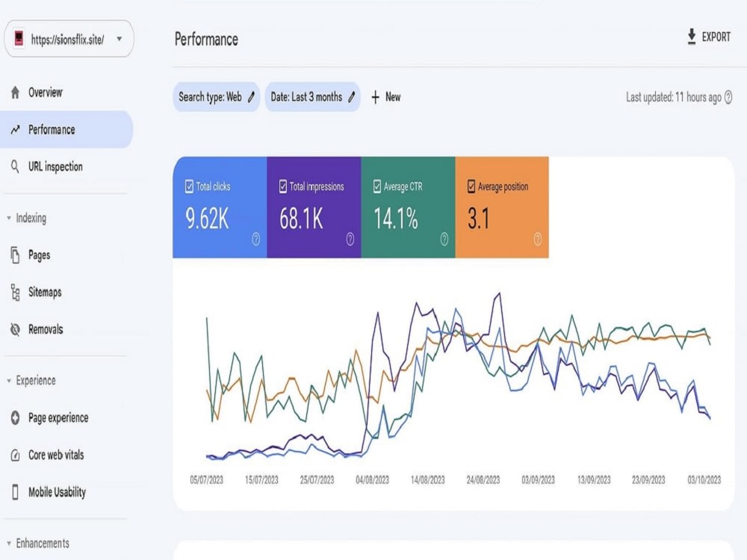The width and height of the screenshot is (747, 560).
Task: Click the Sitemaps sidebar icon
Action: tap(15, 293)
